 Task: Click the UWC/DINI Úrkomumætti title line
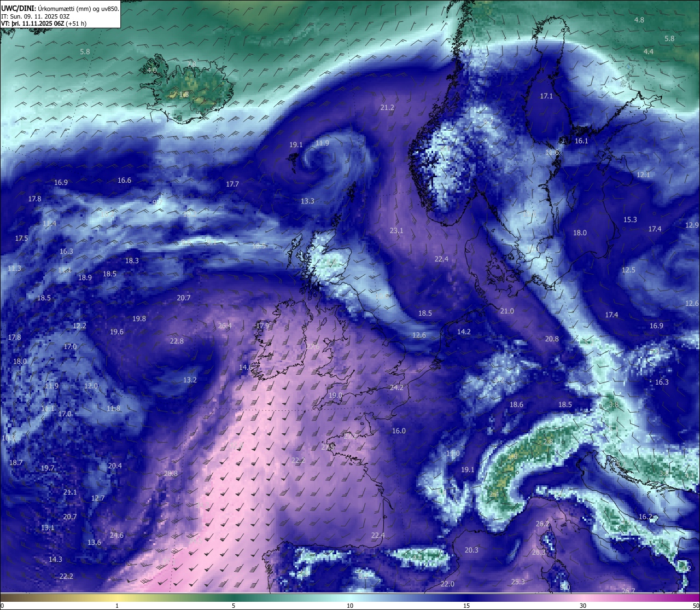(x=60, y=8)
